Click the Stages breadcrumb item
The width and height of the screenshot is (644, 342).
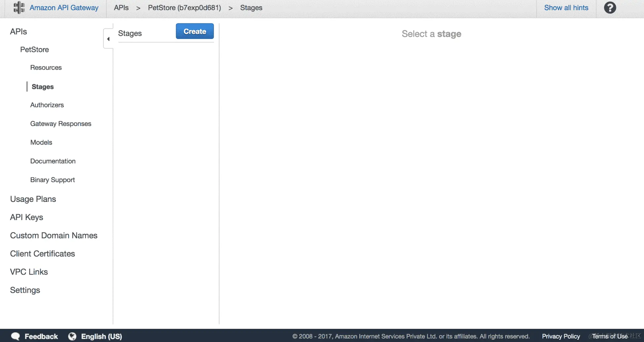[251, 8]
